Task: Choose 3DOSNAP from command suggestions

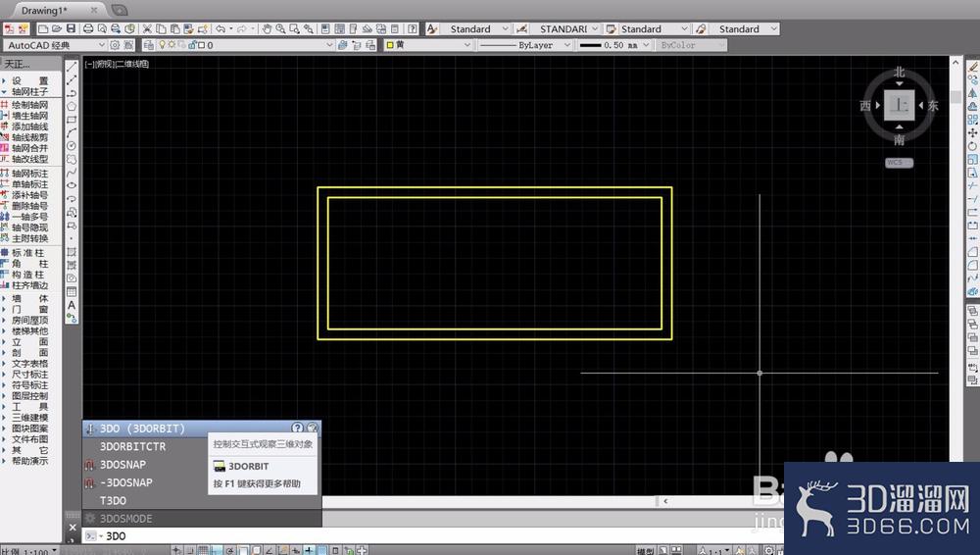Action: coord(122,464)
